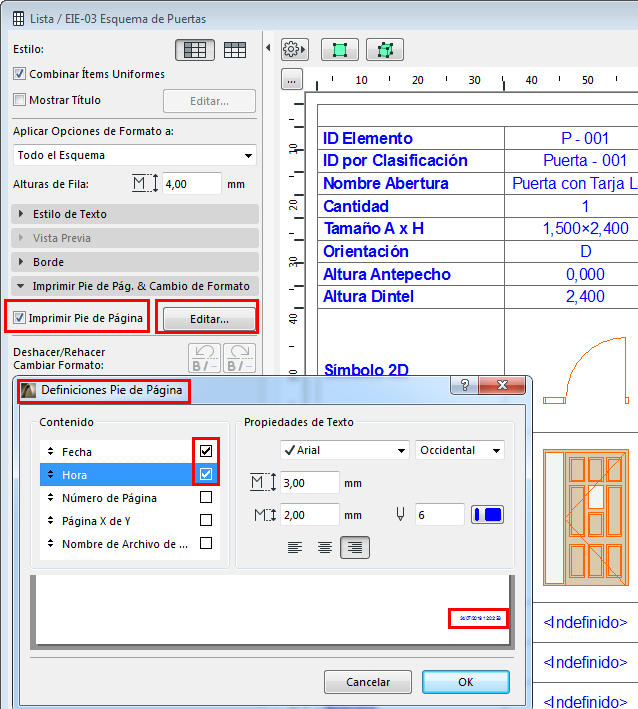
Task: Click the reorder handle beside Número de Página
Action: [x=51, y=497]
